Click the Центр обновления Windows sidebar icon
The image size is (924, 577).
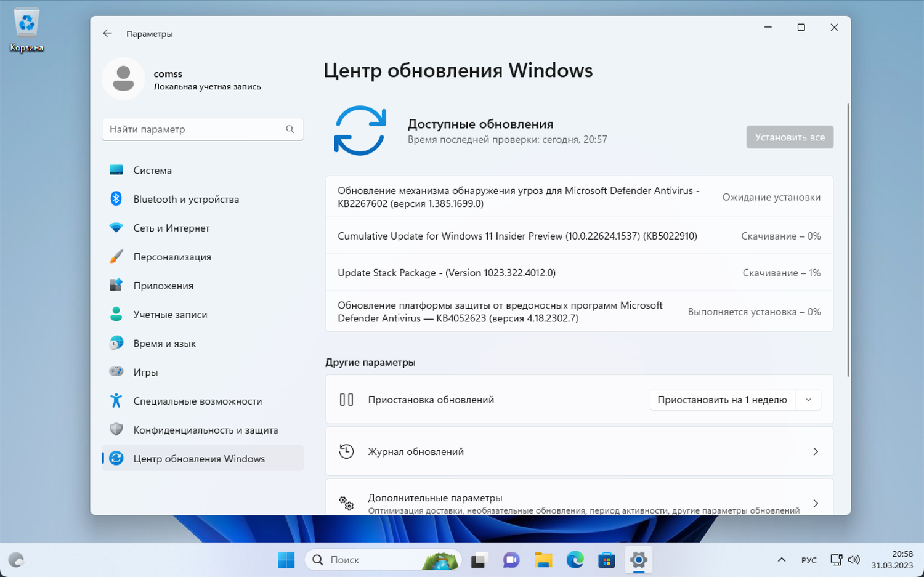click(x=116, y=458)
